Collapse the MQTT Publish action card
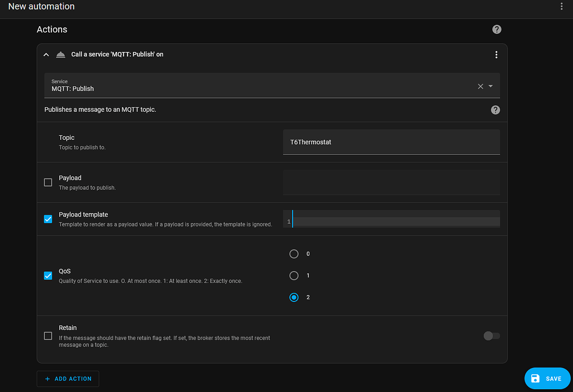Image resolution: width=573 pixels, height=392 pixels. point(46,54)
